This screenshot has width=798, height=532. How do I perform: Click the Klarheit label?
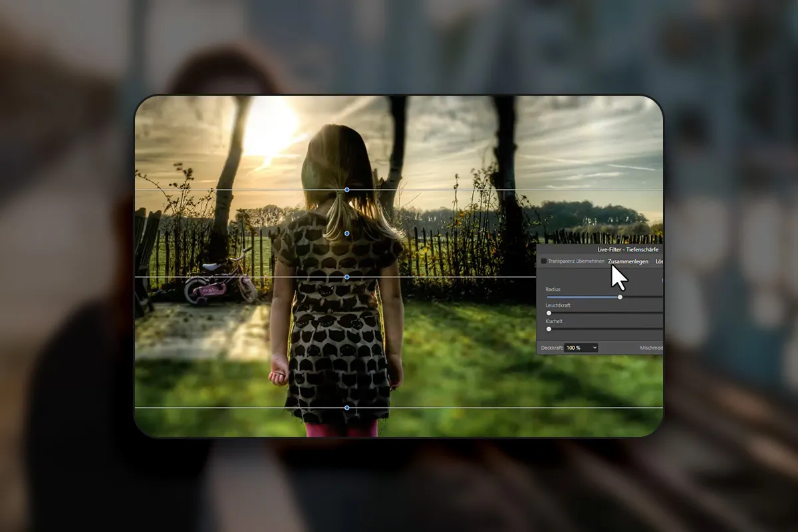(555, 321)
